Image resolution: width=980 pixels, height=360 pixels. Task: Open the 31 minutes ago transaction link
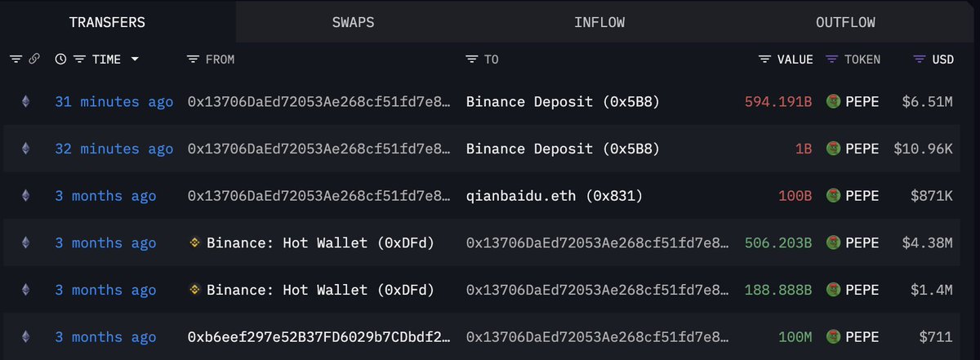pos(114,102)
